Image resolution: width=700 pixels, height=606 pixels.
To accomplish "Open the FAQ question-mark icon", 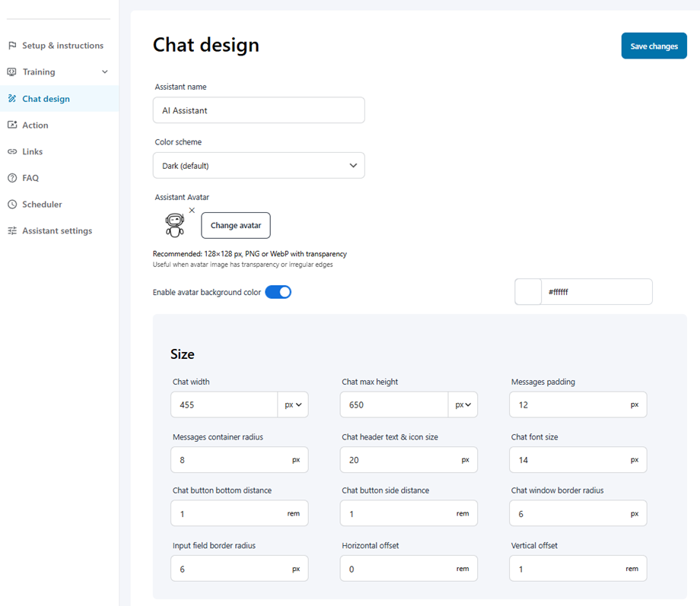I will (11, 178).
